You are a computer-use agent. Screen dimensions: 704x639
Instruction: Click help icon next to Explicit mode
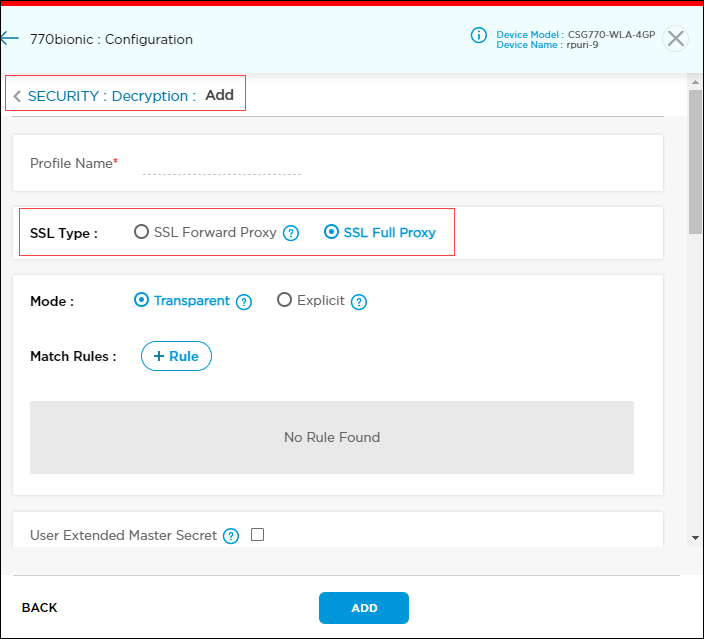(x=359, y=302)
